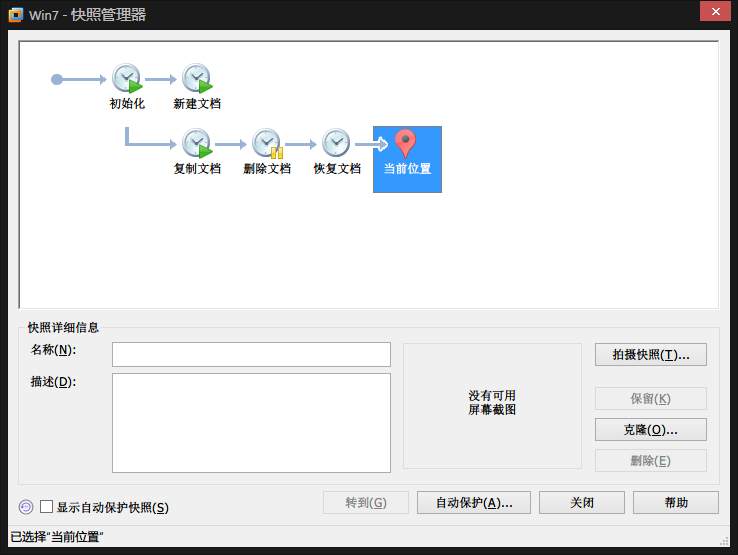Open the 克隆(O)... clone dialog
This screenshot has width=738, height=555.
(x=650, y=429)
